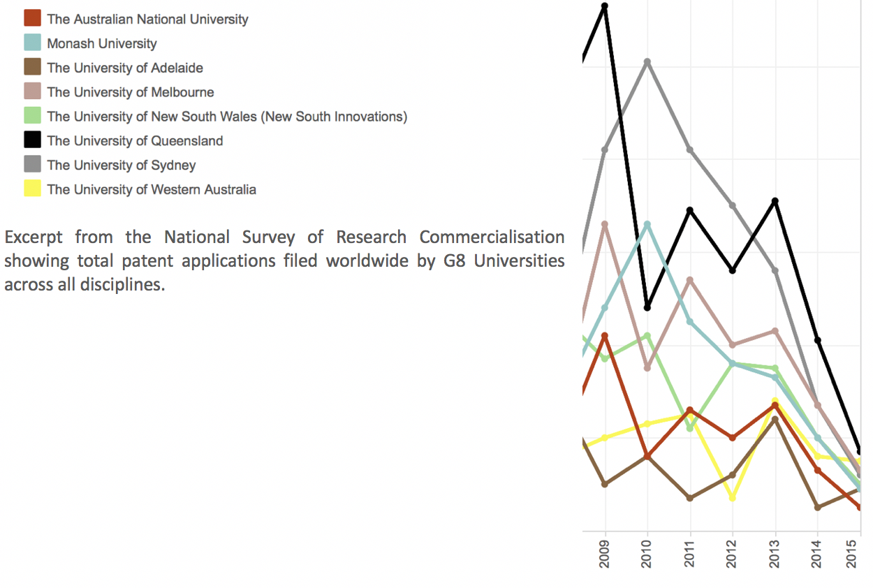Click ANU's red data point at 2009

tap(605, 336)
